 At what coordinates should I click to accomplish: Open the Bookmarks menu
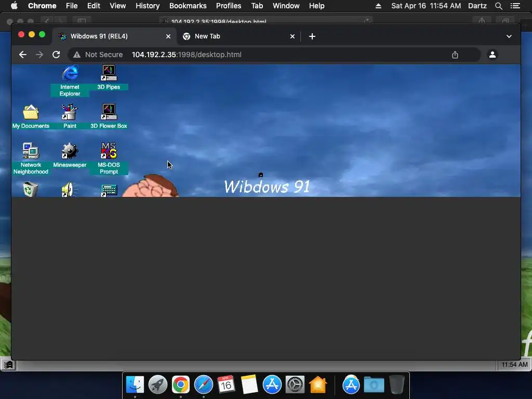188,6
